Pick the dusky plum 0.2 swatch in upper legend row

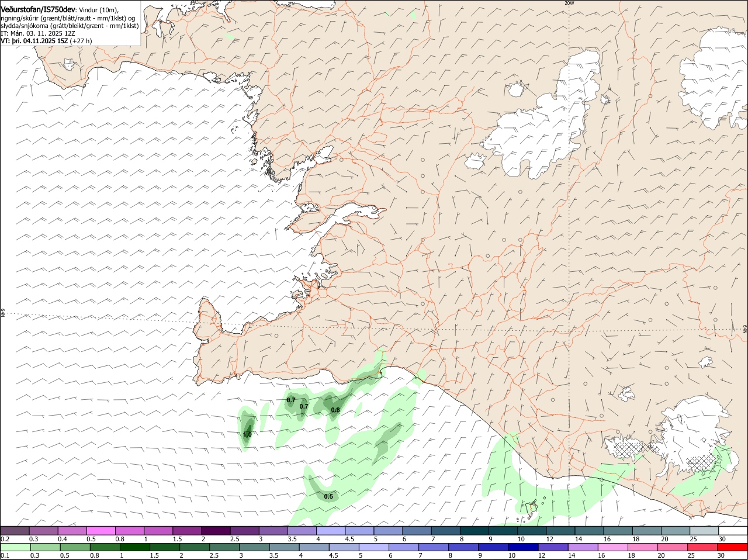tap(15, 531)
